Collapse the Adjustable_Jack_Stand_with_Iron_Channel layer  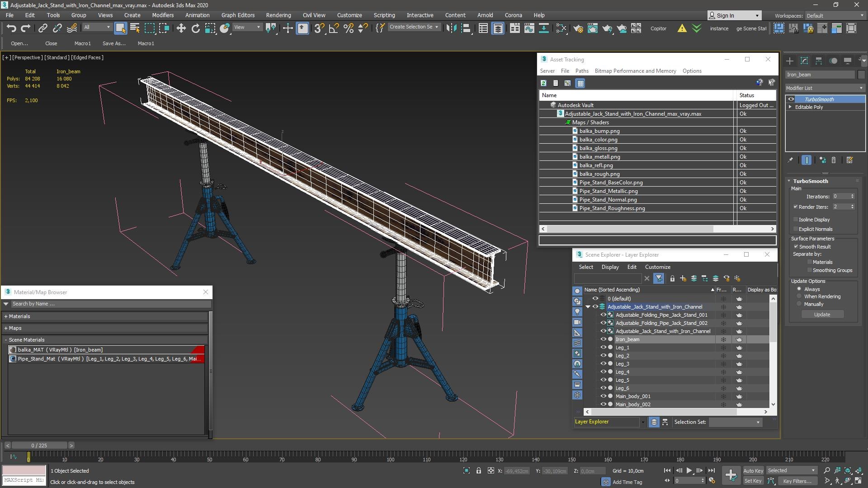(x=588, y=307)
